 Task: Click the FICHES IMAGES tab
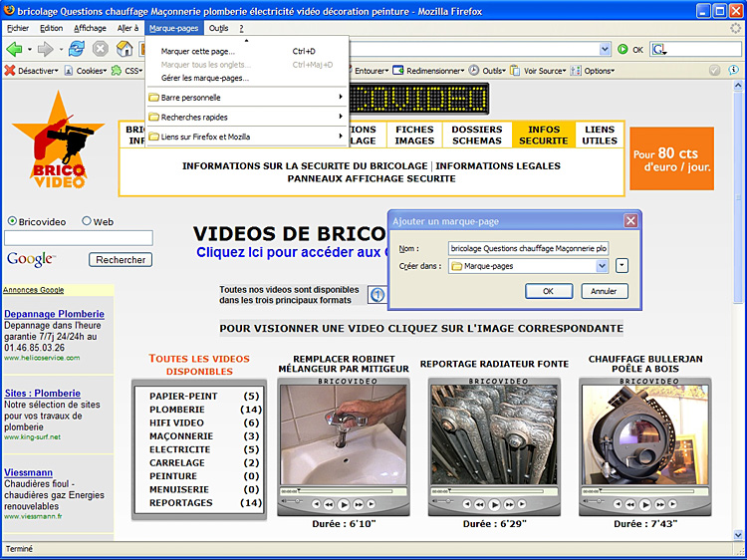(x=414, y=135)
